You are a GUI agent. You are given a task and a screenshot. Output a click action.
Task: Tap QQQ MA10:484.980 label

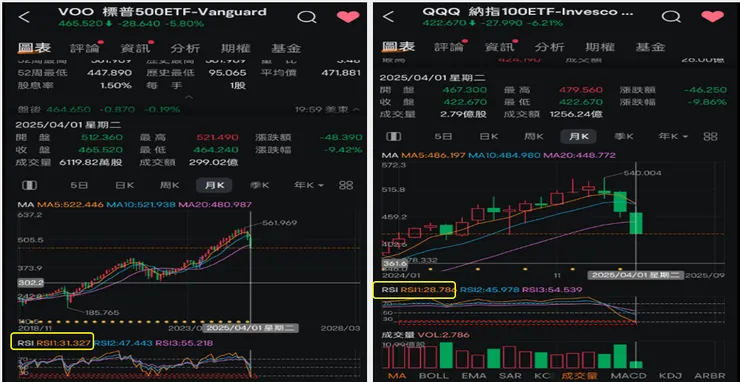tap(506, 155)
